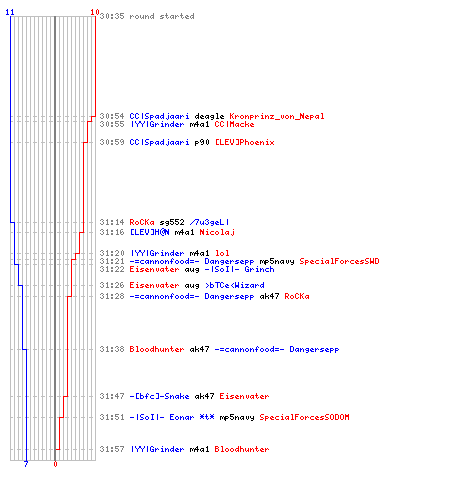Image resolution: width=450 pixels, height=500 pixels.
Task: Click the 31:57 timestamp of final kill
Action: pos(112,449)
